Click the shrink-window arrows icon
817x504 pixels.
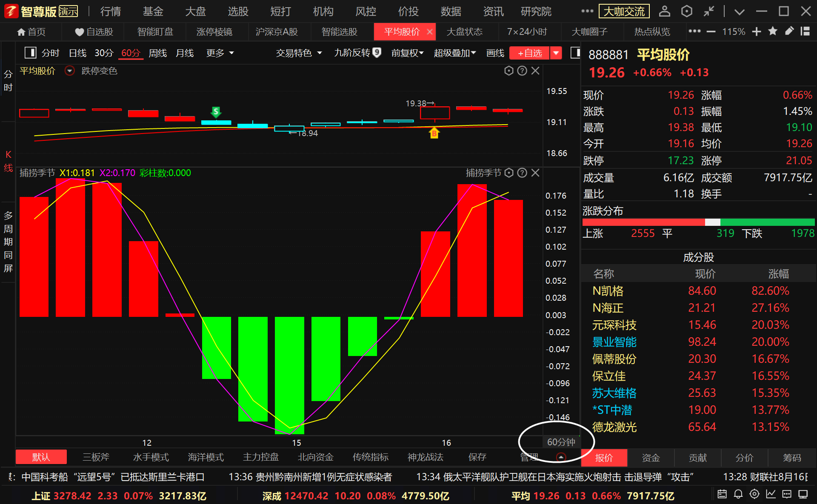coord(708,11)
